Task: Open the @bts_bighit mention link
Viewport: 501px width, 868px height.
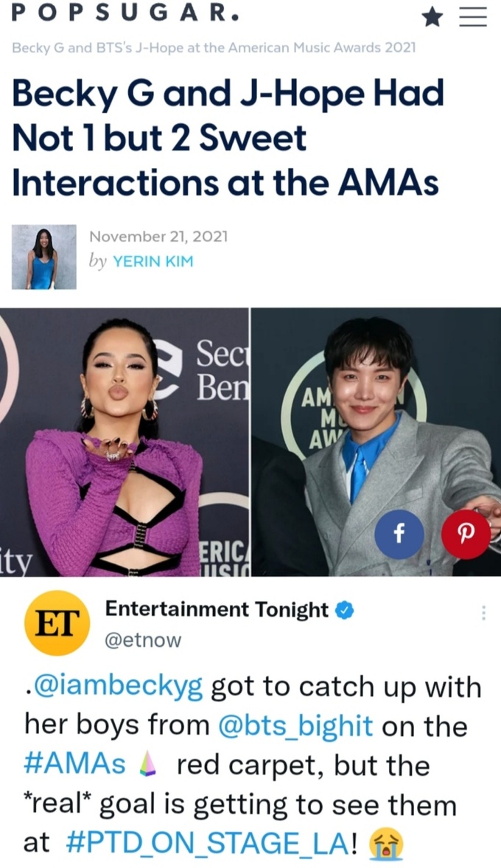Action: coord(296,726)
